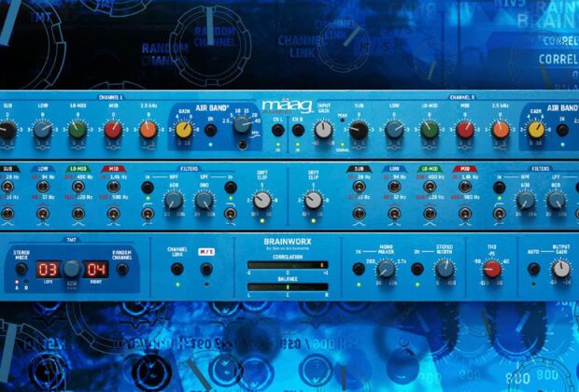Click the Channel L HPF frequency knob
The height and width of the screenshot is (392, 579).
point(174,201)
